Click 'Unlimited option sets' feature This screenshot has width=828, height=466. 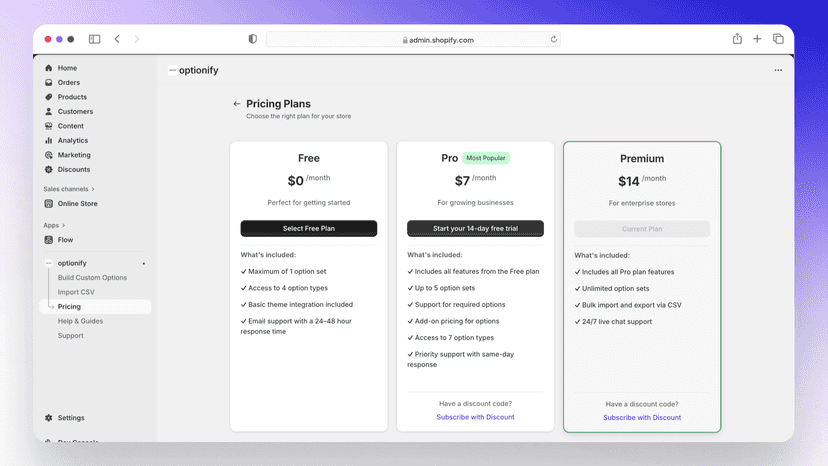[x=612, y=289]
